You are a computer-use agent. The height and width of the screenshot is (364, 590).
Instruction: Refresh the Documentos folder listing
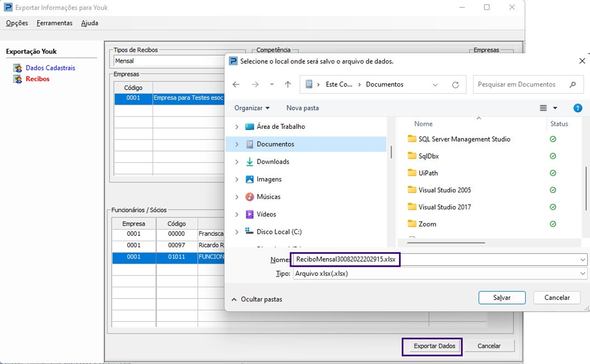tap(455, 85)
